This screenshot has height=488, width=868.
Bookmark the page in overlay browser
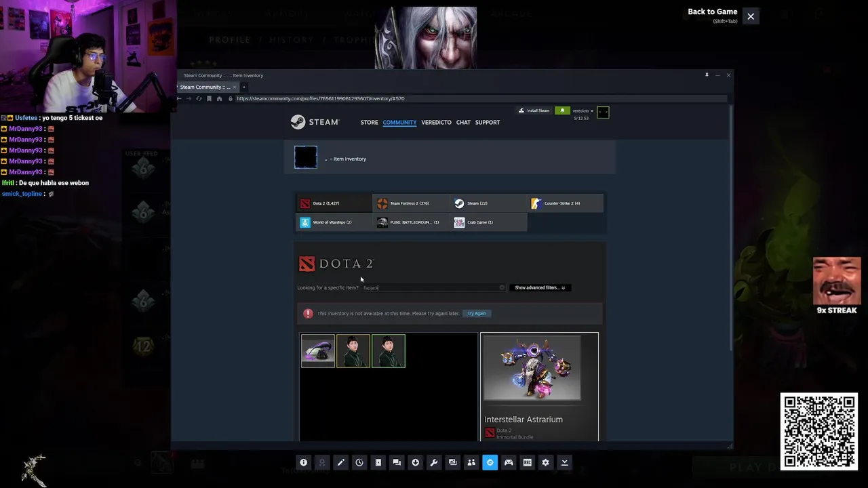click(x=209, y=99)
